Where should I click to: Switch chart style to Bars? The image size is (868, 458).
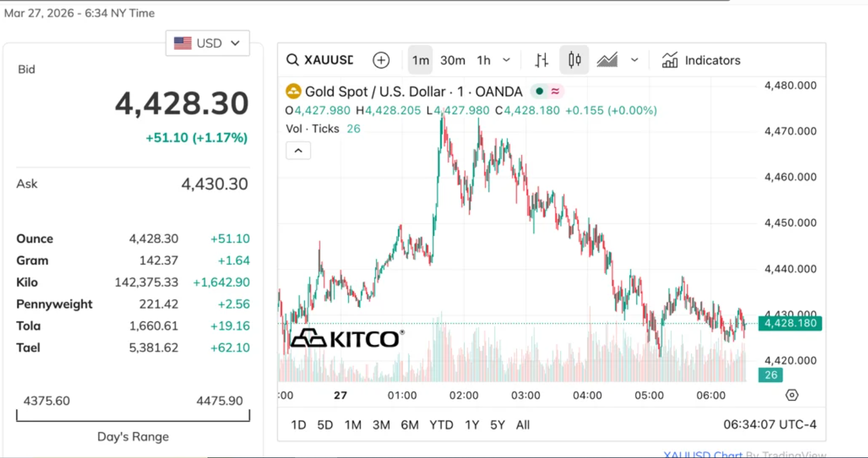coord(541,60)
